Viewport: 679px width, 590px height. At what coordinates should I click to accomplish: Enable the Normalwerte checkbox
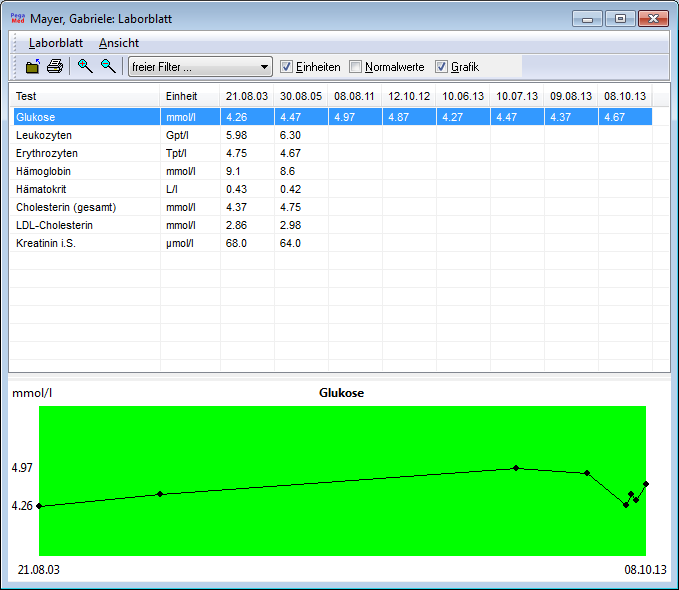click(356, 67)
